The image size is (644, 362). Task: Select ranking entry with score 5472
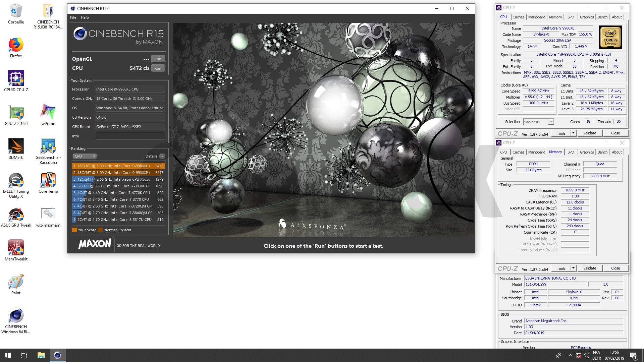(x=118, y=166)
